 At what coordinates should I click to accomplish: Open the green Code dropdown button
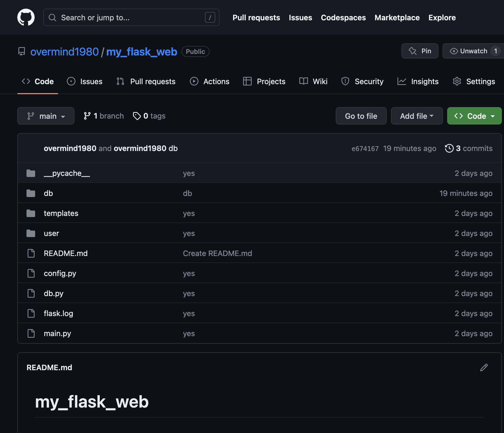474,116
